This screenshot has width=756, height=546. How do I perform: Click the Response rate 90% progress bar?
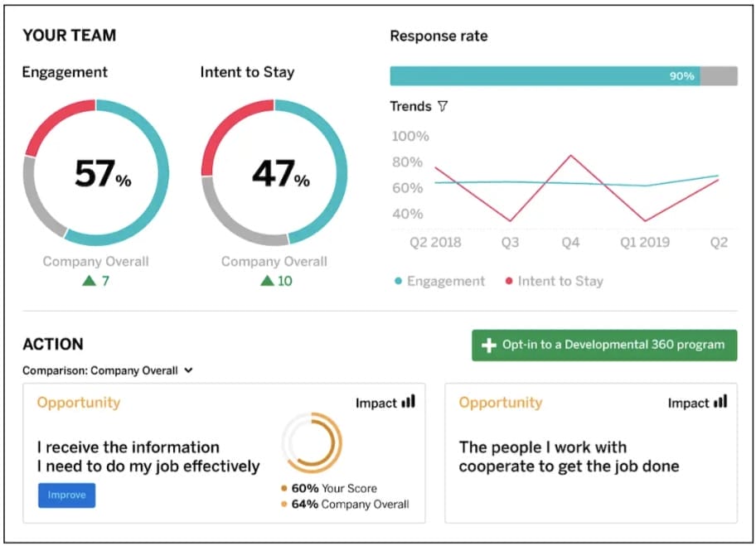[563, 76]
